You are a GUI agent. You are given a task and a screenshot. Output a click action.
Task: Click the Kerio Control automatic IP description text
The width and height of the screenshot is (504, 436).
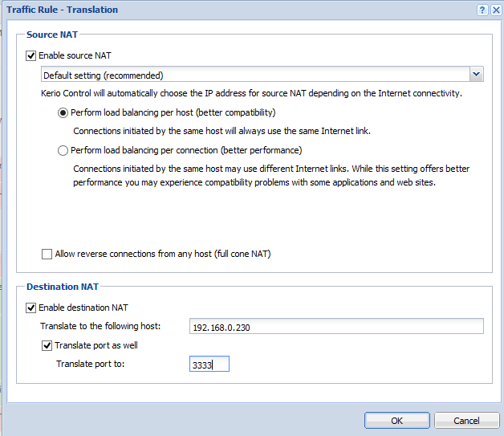click(251, 94)
